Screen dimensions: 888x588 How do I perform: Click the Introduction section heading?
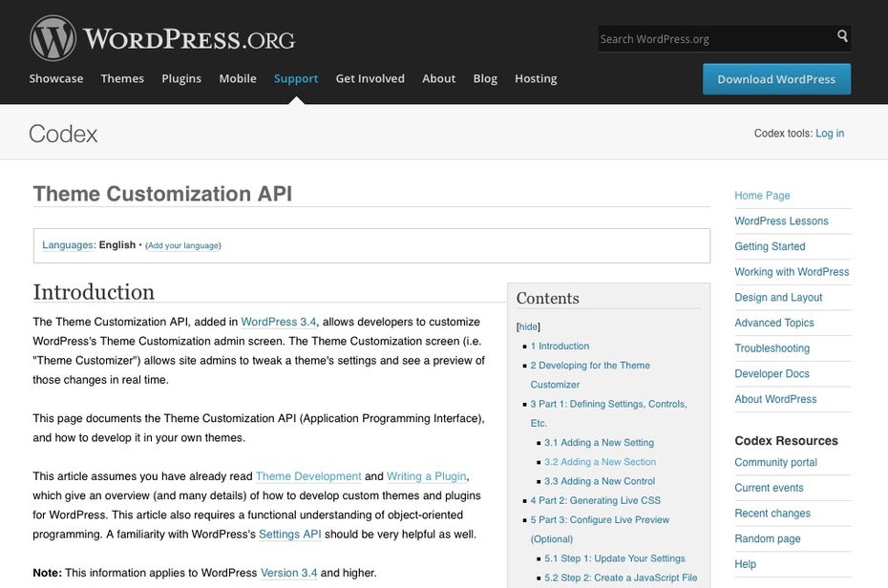click(x=94, y=292)
